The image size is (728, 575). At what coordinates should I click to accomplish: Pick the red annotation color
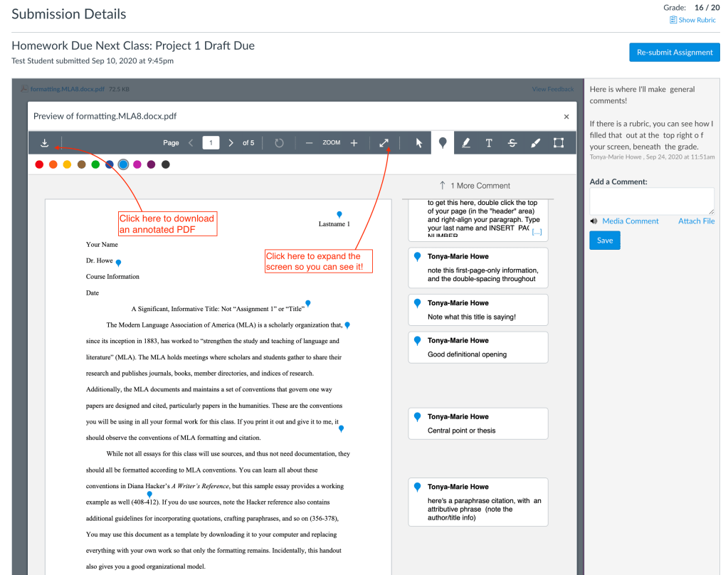tap(38, 164)
